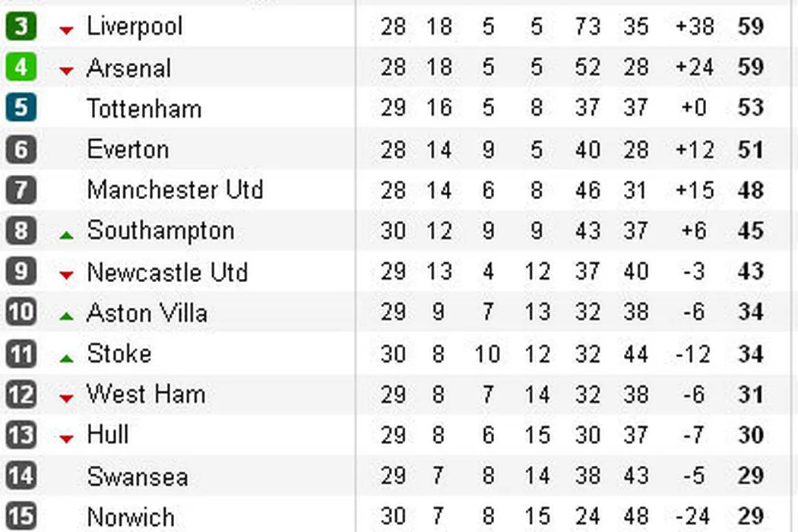798x532 pixels.
Task: Select the Everton team name
Action: point(128,149)
